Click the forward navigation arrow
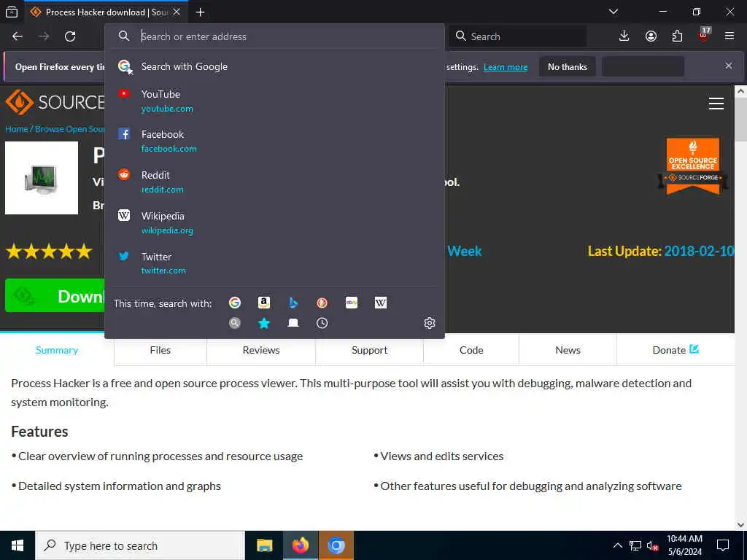Image resolution: width=747 pixels, height=560 pixels. click(x=44, y=36)
